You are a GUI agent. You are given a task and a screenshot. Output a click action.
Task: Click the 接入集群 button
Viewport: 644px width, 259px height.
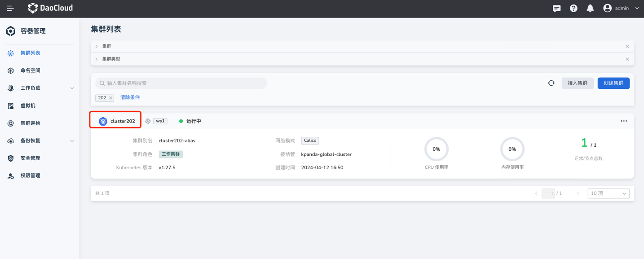coord(577,83)
